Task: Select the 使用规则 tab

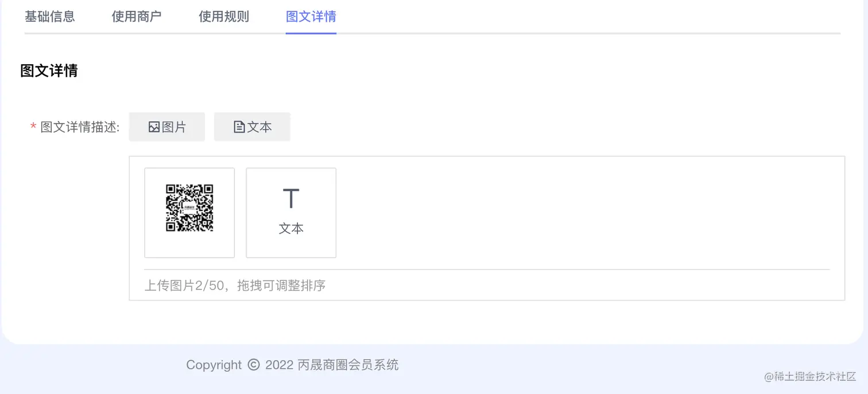Action: [x=223, y=17]
